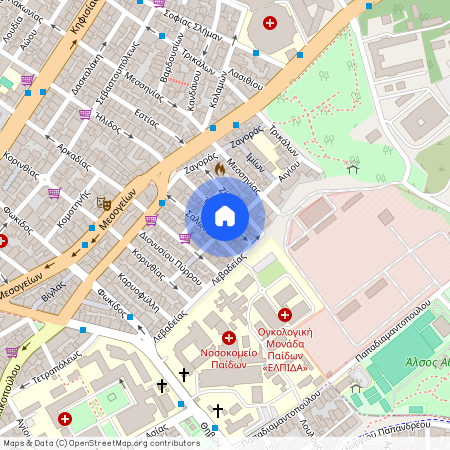Select the shopping cart icon near Κορινθίας

tap(54, 193)
